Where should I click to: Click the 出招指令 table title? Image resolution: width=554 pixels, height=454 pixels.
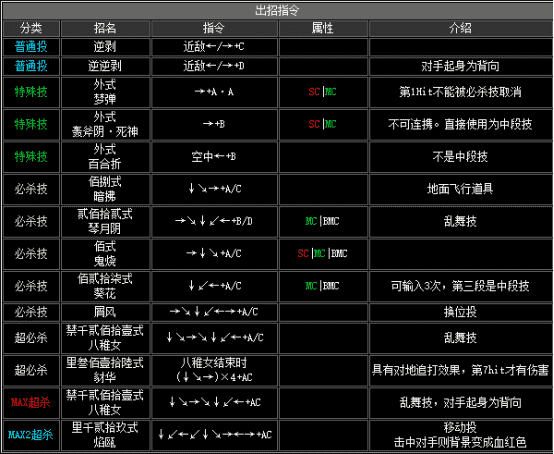pos(277,10)
